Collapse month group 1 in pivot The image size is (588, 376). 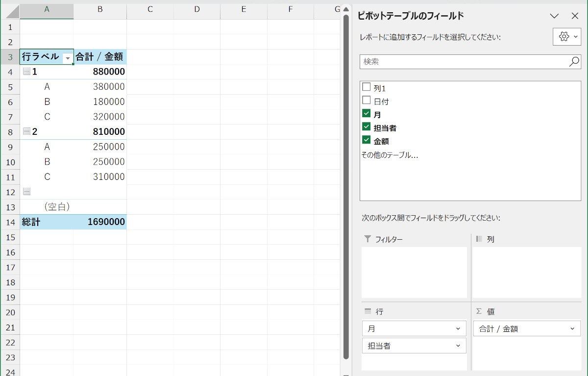point(26,72)
